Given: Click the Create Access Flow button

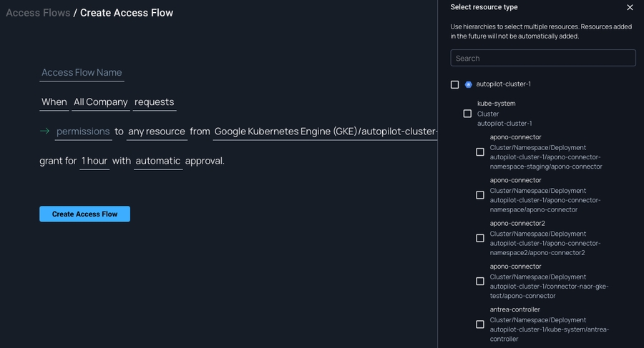Looking at the screenshot, I should pyautogui.click(x=84, y=214).
